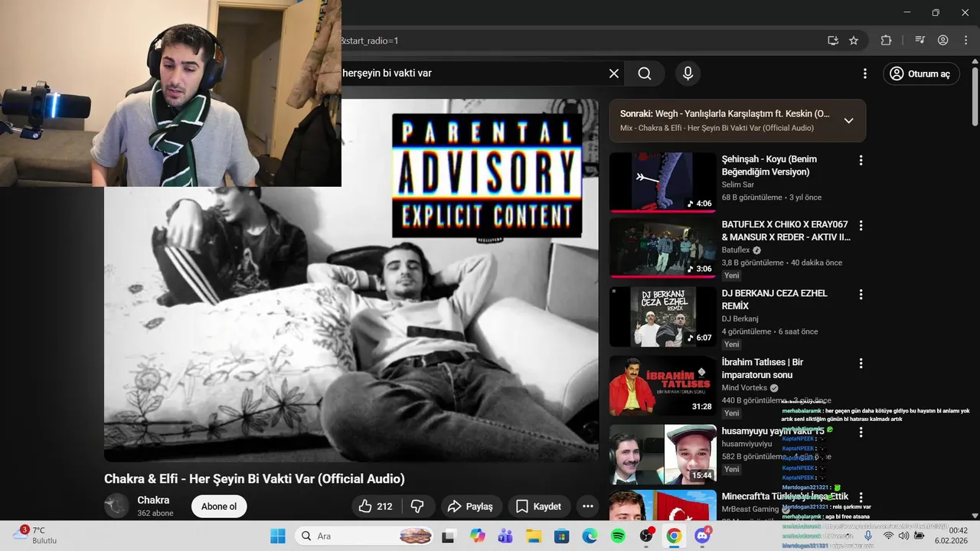The image size is (980, 551).
Task: Open File Explorer from the taskbar
Action: click(x=534, y=536)
